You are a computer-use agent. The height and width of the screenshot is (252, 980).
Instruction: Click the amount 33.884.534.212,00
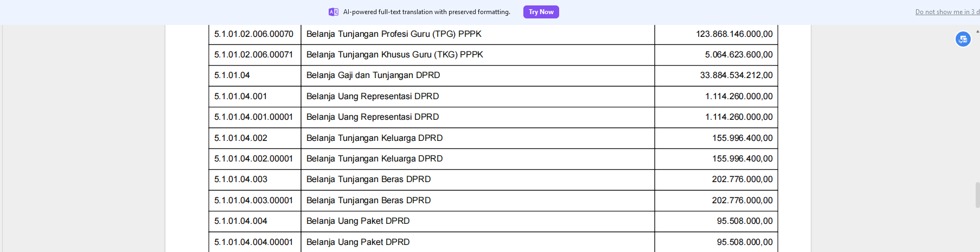736,75
